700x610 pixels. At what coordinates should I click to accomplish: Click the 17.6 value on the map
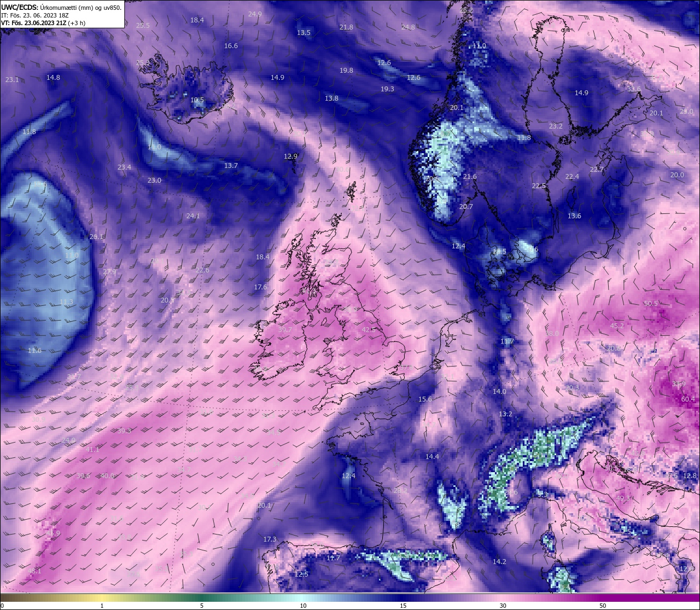coord(260,287)
